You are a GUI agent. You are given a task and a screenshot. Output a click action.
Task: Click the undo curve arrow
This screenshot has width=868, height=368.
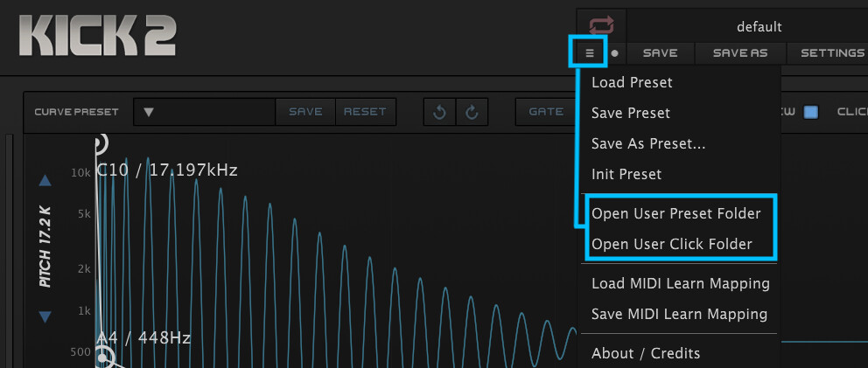tap(439, 113)
